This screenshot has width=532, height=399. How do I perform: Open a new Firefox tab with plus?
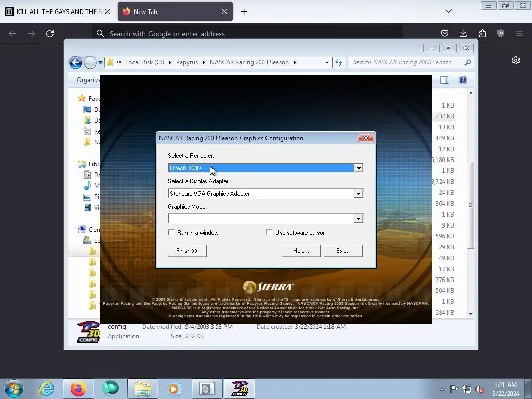tap(244, 12)
